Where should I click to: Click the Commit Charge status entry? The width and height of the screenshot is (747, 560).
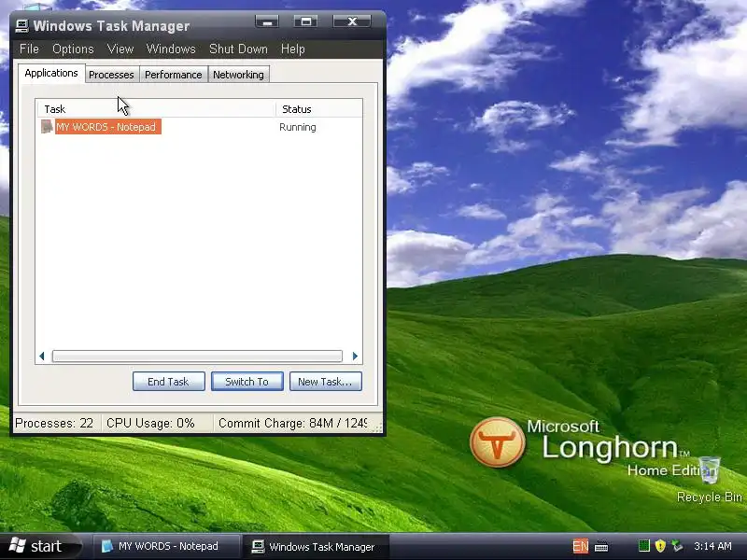click(x=292, y=424)
